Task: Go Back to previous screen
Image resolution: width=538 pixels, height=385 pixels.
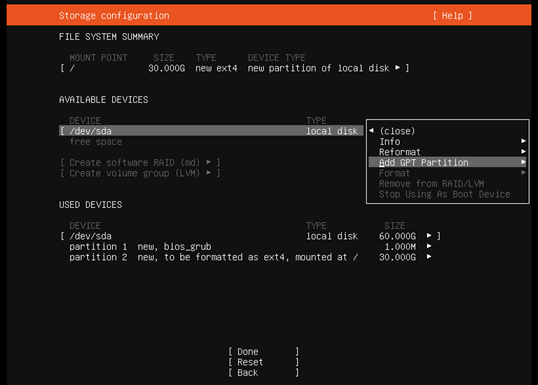Action: [264, 373]
